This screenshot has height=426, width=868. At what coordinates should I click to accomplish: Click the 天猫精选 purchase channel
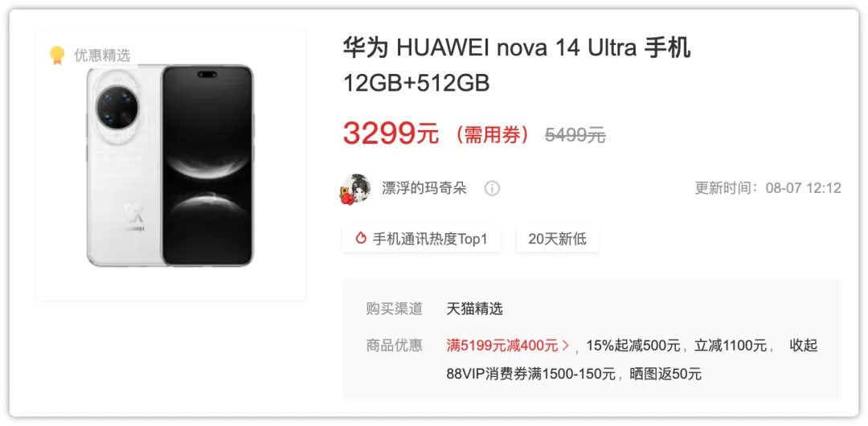(474, 309)
